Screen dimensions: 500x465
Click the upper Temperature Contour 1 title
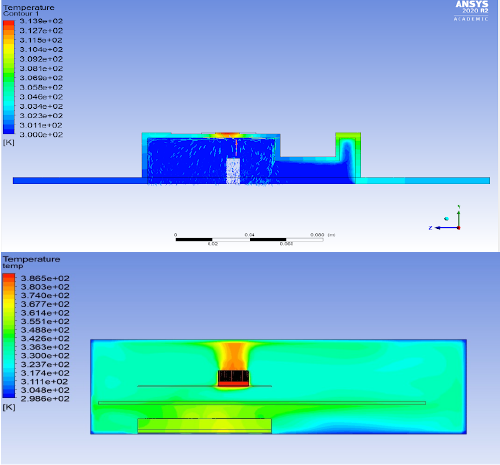pos(29,10)
